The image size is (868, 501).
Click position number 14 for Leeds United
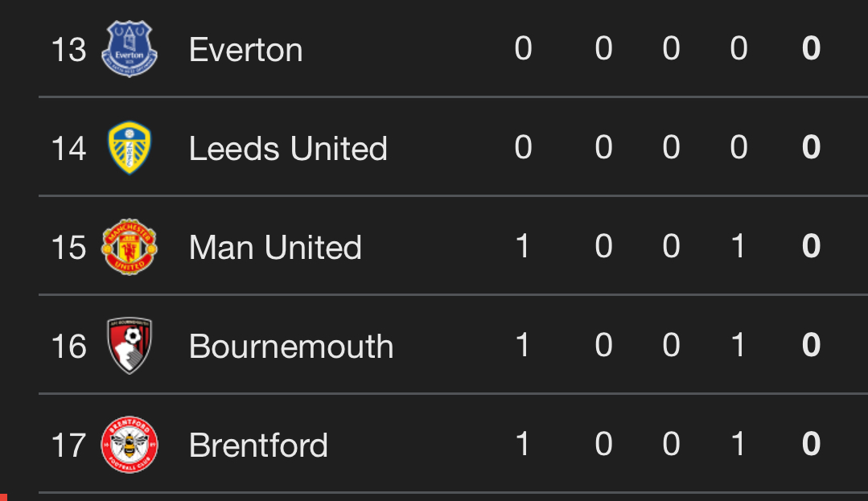(68, 148)
